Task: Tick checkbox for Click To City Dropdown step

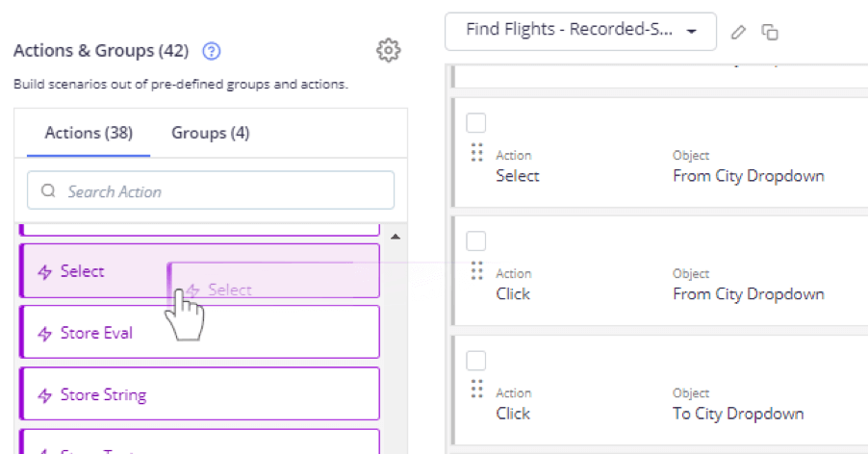Action: pos(476,361)
